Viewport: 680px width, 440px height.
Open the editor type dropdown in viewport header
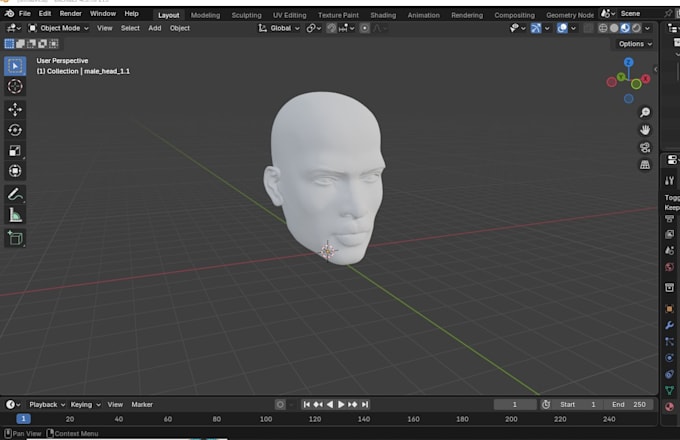(x=13, y=28)
